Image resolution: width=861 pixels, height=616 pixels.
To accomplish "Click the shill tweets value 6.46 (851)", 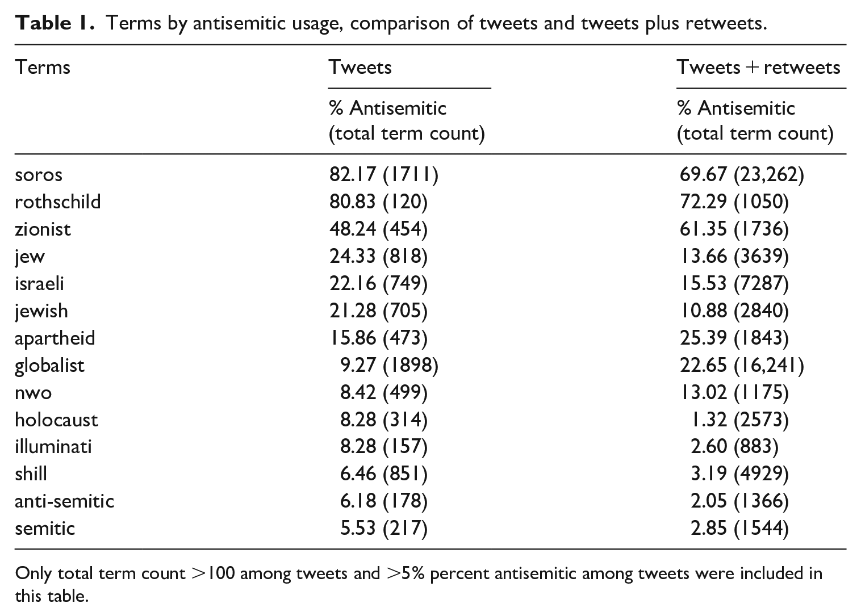I will pos(384,474).
